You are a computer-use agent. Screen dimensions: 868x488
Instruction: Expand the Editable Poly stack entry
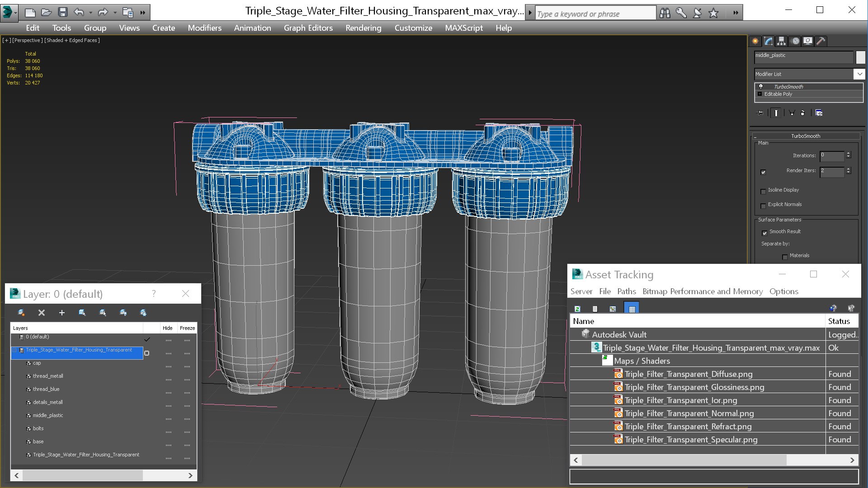(760, 94)
